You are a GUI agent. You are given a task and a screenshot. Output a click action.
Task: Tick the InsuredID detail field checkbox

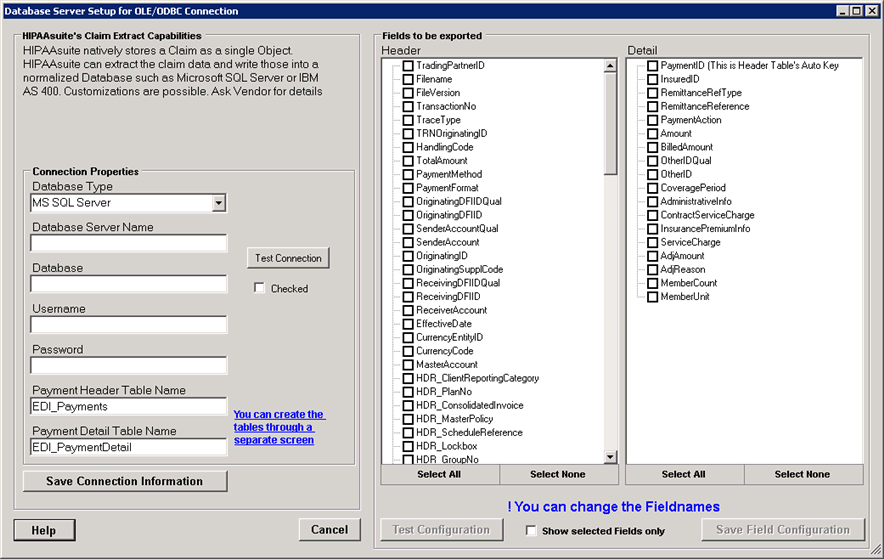pyautogui.click(x=652, y=80)
